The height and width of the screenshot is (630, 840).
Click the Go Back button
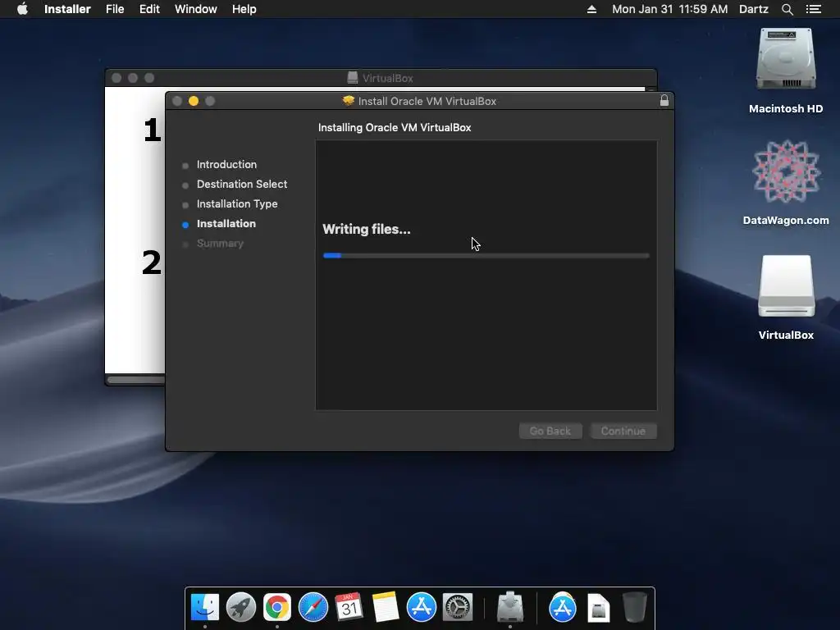coord(550,431)
